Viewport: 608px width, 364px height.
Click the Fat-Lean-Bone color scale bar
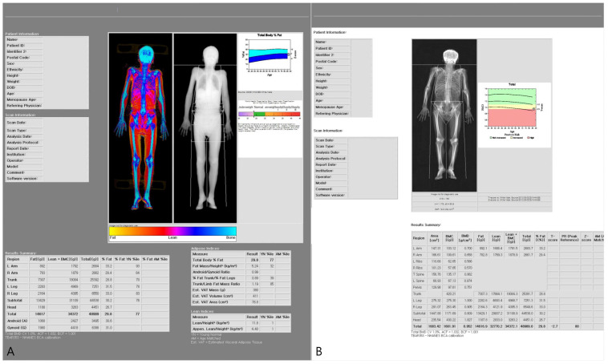(172, 233)
